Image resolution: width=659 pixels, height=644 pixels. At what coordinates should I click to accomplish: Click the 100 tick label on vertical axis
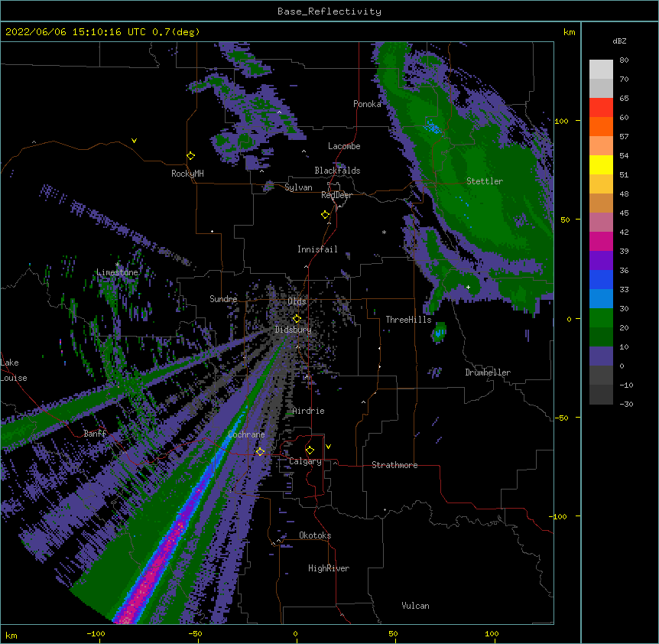(561, 121)
